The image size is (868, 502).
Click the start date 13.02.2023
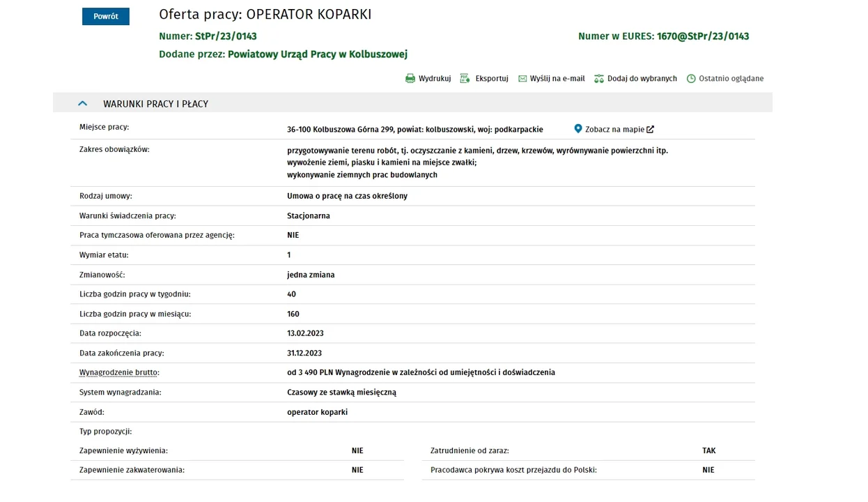(x=305, y=333)
